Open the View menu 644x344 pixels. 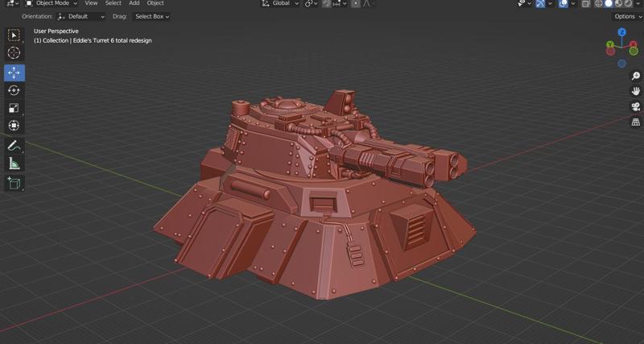coord(91,3)
